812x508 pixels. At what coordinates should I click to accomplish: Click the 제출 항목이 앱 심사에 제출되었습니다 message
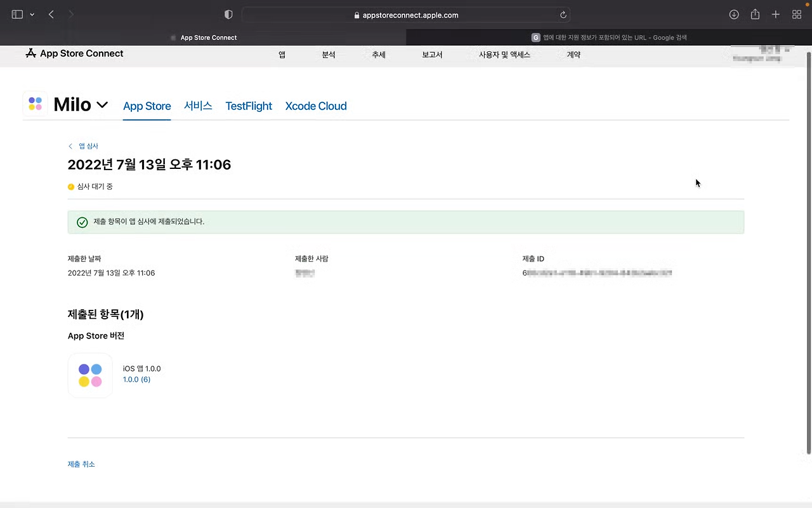point(149,222)
